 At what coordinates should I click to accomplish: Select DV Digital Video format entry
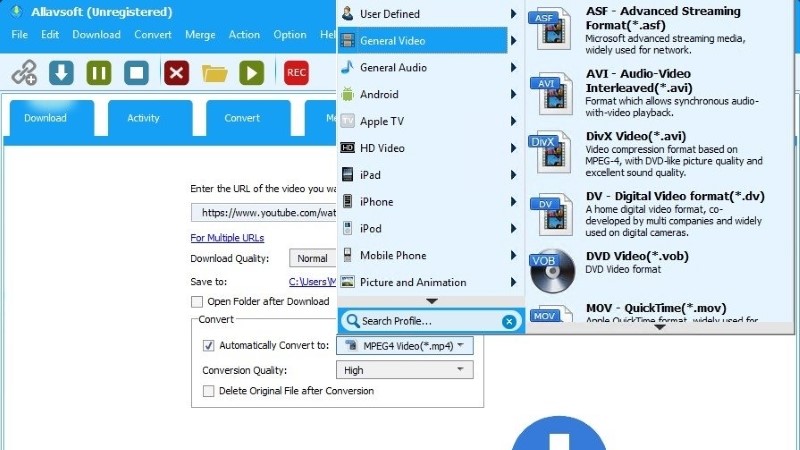[x=659, y=214]
